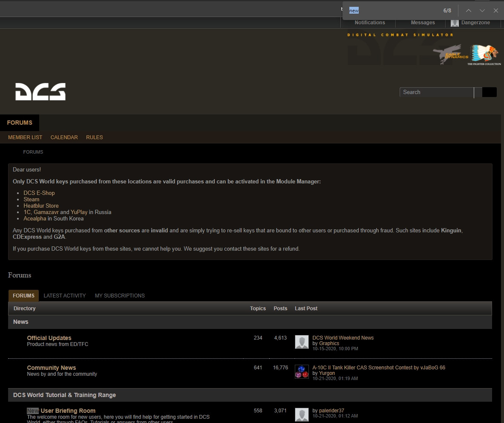Click the find text field containing 'new'
This screenshot has height=423, width=504.
(392, 11)
